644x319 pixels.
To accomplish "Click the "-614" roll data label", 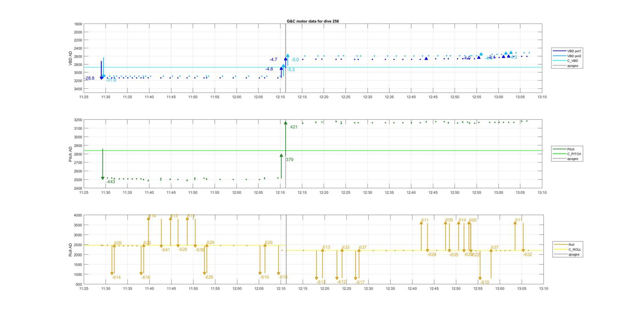I will click(x=116, y=278).
